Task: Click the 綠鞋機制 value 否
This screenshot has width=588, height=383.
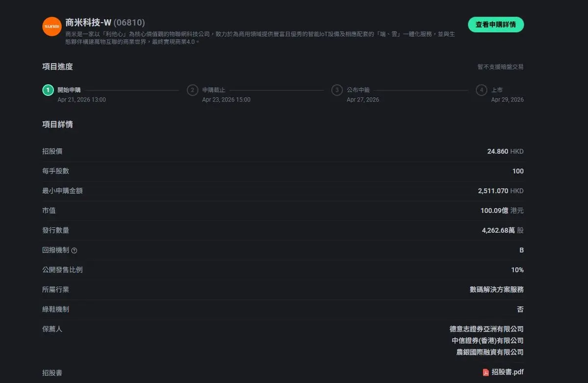Action: 520,309
